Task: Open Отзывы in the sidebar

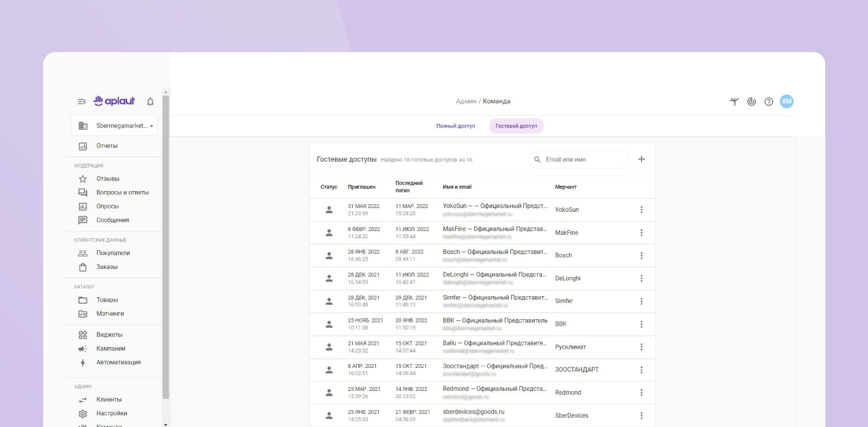Action: [x=107, y=178]
